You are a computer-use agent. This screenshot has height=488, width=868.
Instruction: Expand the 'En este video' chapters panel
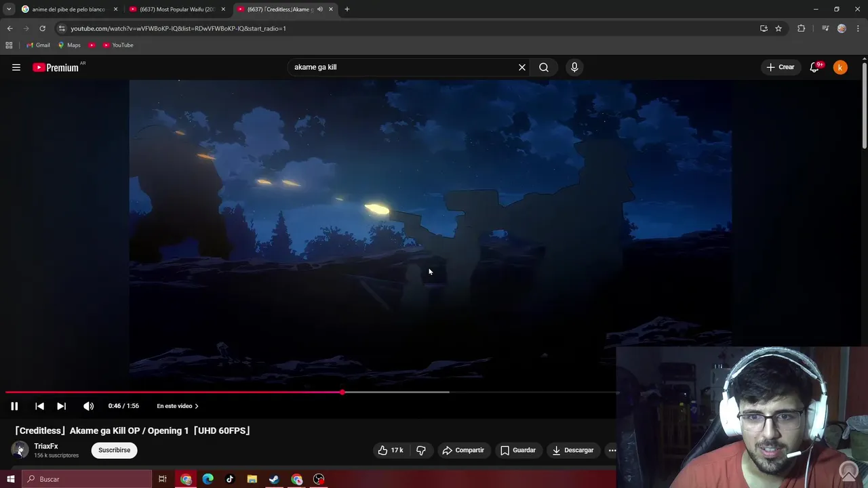point(178,406)
